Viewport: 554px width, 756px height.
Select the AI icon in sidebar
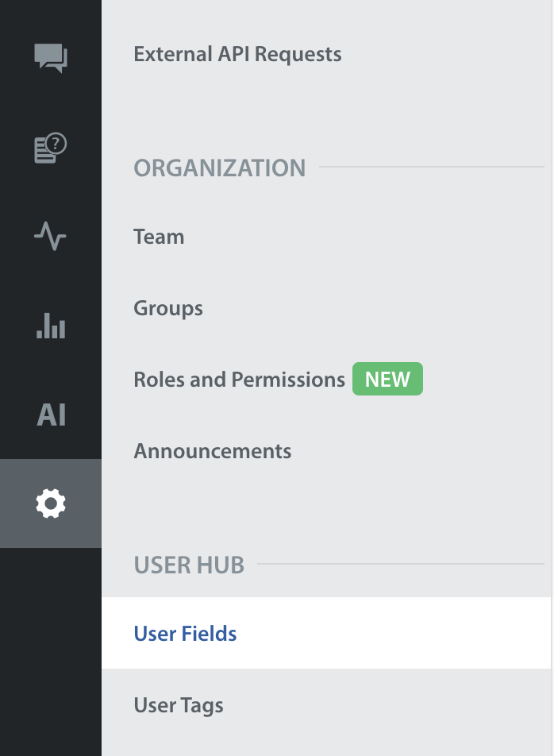tap(51, 415)
